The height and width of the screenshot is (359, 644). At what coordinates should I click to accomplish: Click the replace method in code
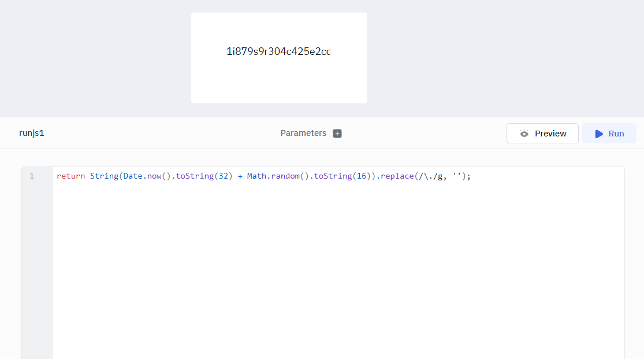[397, 176]
